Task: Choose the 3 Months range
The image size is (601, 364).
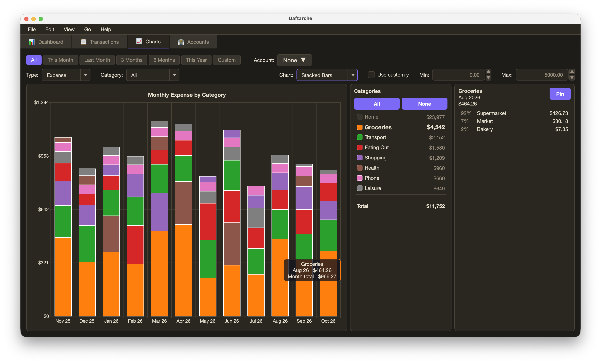Action: (x=132, y=60)
